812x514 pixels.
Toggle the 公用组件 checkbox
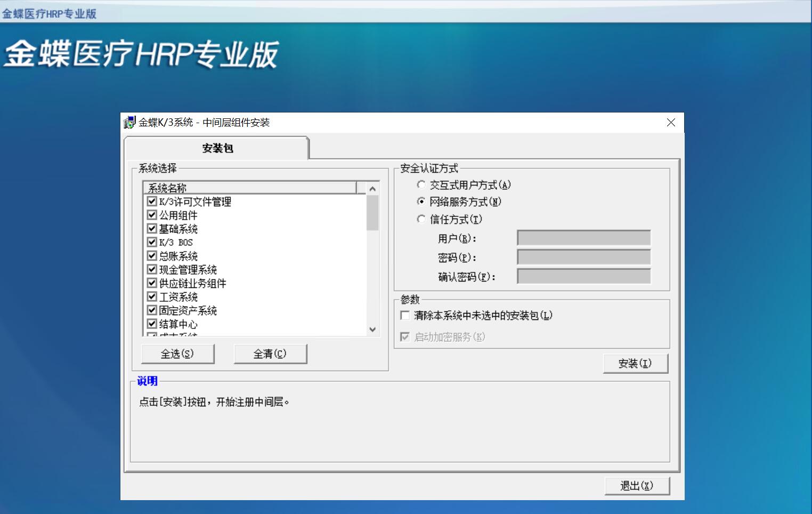pos(152,215)
